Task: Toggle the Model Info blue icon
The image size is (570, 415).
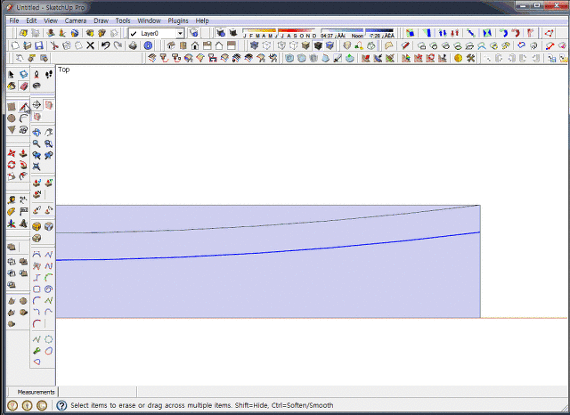Action: [148, 45]
